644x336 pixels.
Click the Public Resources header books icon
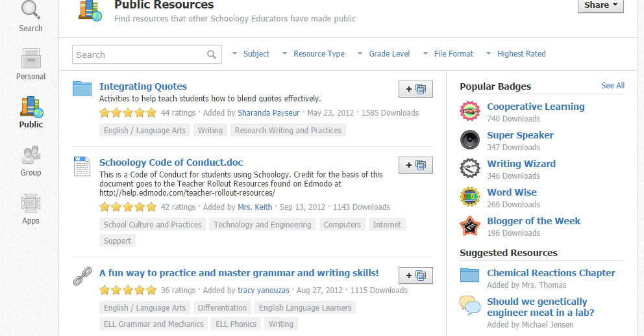(x=90, y=10)
